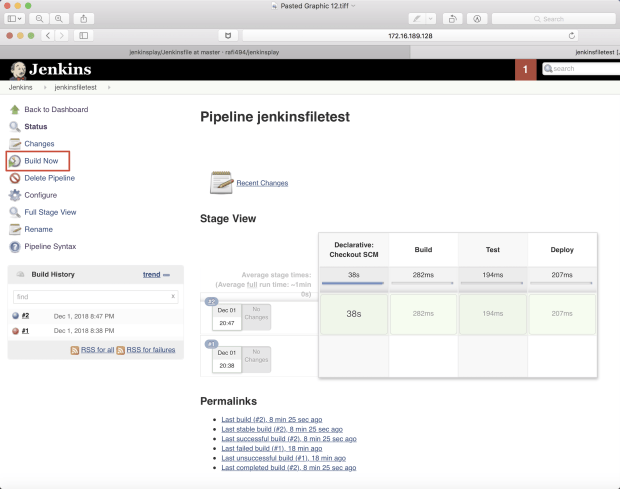Click the Preview zoom in button

[59, 19]
